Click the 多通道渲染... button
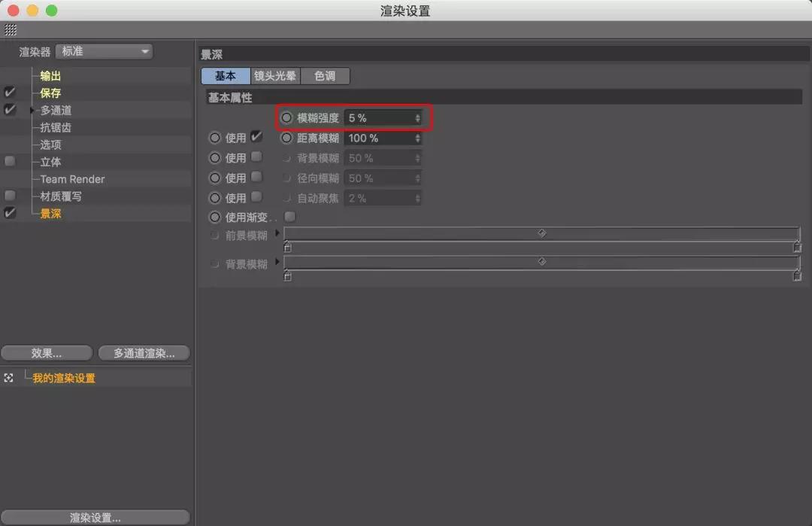Image resolution: width=812 pixels, height=526 pixels. click(144, 353)
